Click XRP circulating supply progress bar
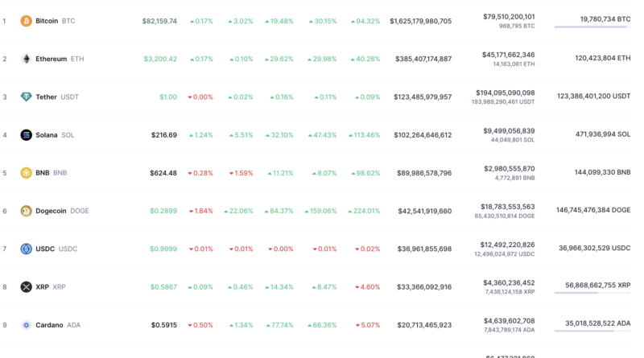644x358 pixels. (592, 293)
